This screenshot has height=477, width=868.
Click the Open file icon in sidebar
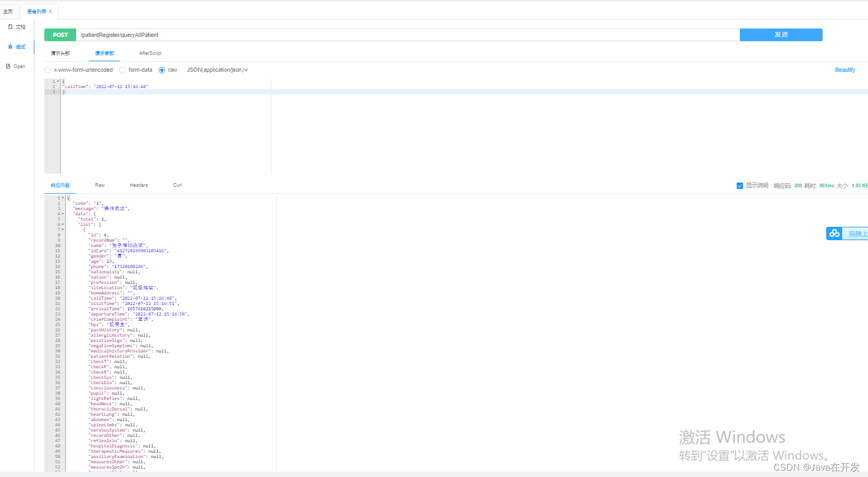(x=8, y=66)
